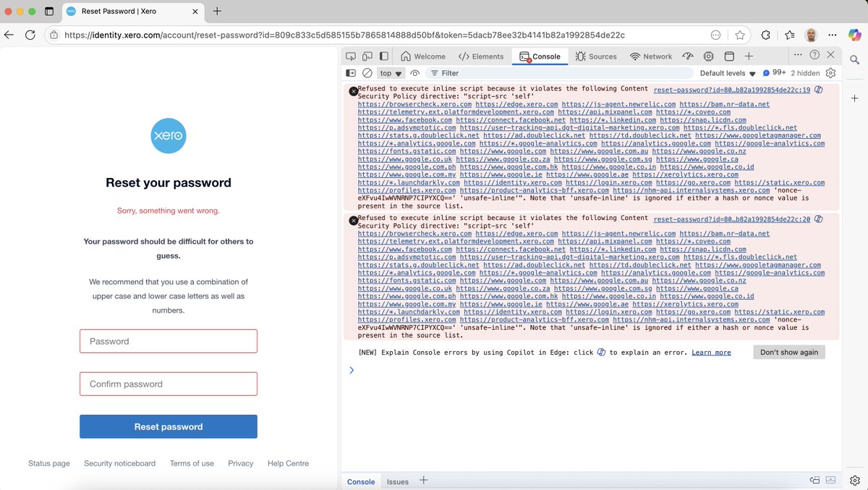The height and width of the screenshot is (490, 868).
Task: Open the Edge sidebar settings gear
Action: [x=855, y=480]
